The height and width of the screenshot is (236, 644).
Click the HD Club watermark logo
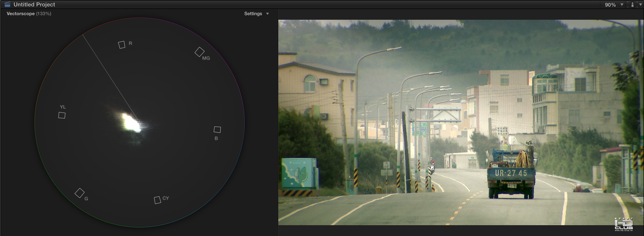[x=624, y=225]
